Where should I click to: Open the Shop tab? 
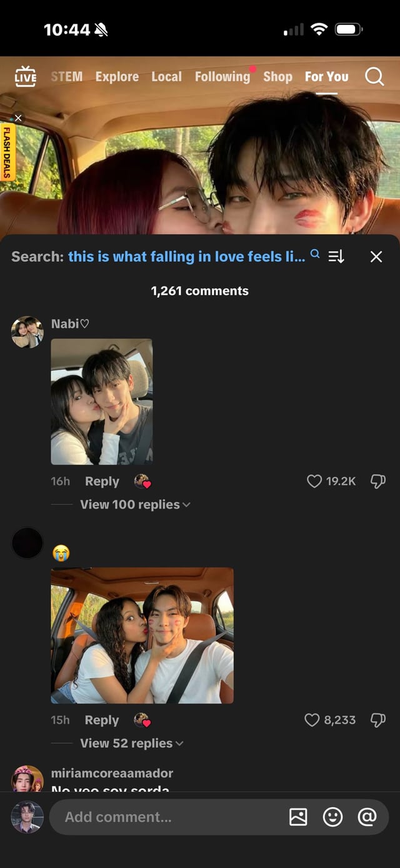277,77
